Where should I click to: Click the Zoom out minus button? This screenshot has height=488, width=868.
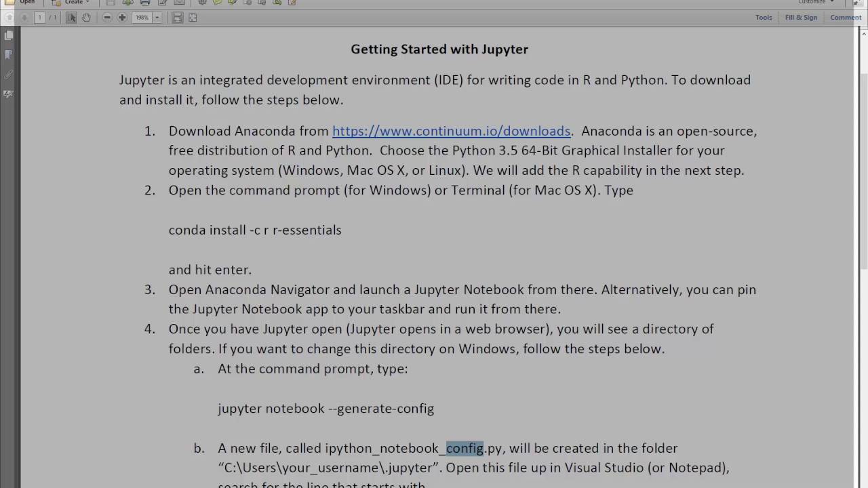(107, 18)
